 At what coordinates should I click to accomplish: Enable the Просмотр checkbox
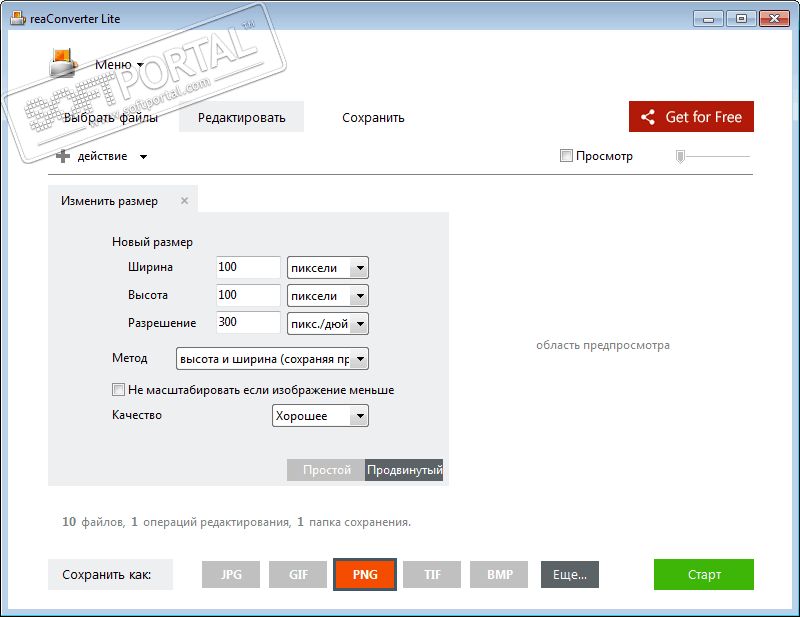pos(566,156)
